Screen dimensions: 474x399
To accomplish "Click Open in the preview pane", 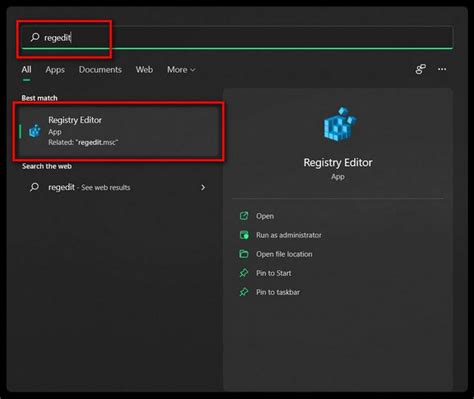I will (265, 216).
